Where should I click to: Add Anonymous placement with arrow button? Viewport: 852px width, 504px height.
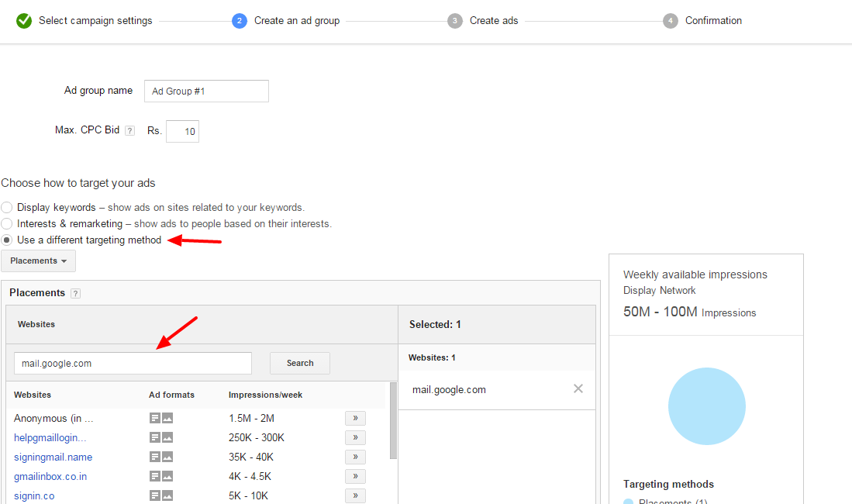pyautogui.click(x=355, y=418)
